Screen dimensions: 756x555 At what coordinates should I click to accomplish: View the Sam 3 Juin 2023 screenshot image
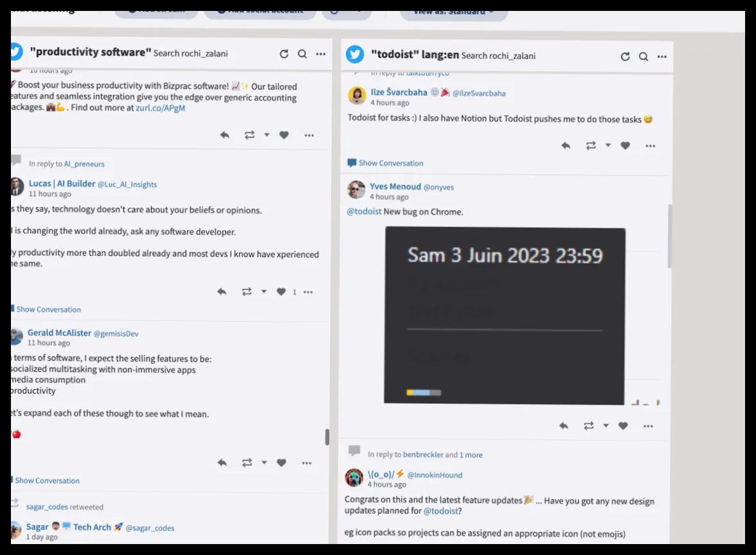click(x=504, y=315)
